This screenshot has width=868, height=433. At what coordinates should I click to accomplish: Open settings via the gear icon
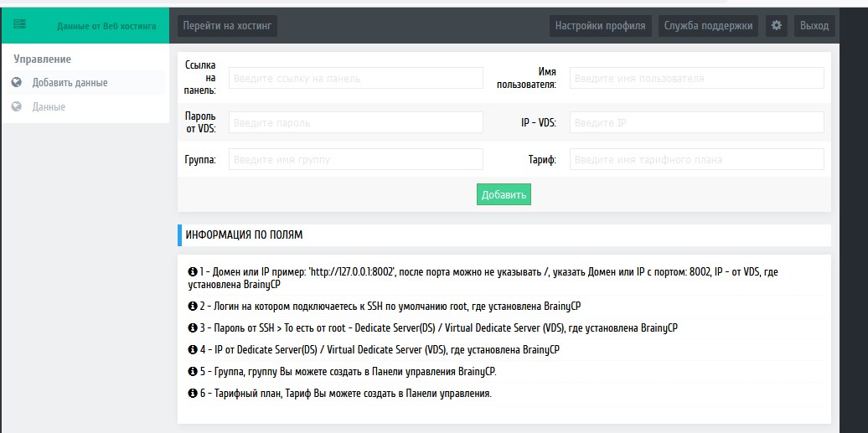click(777, 26)
